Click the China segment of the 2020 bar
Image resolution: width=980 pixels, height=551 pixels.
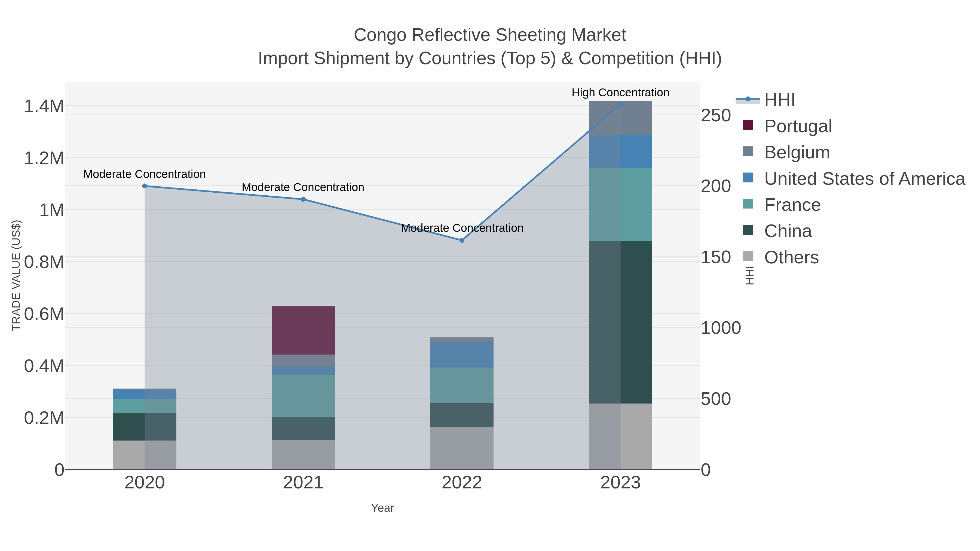click(145, 427)
